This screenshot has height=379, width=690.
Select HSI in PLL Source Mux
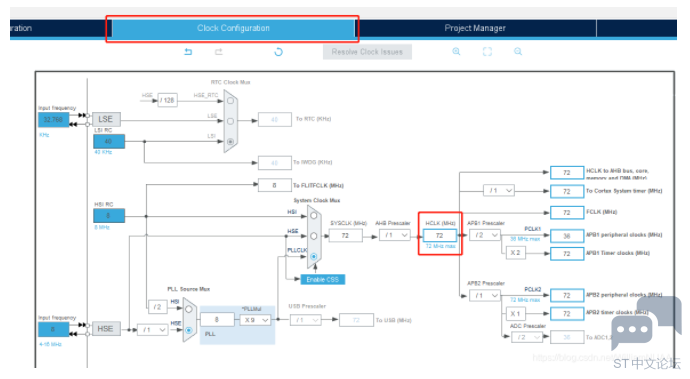(x=189, y=309)
